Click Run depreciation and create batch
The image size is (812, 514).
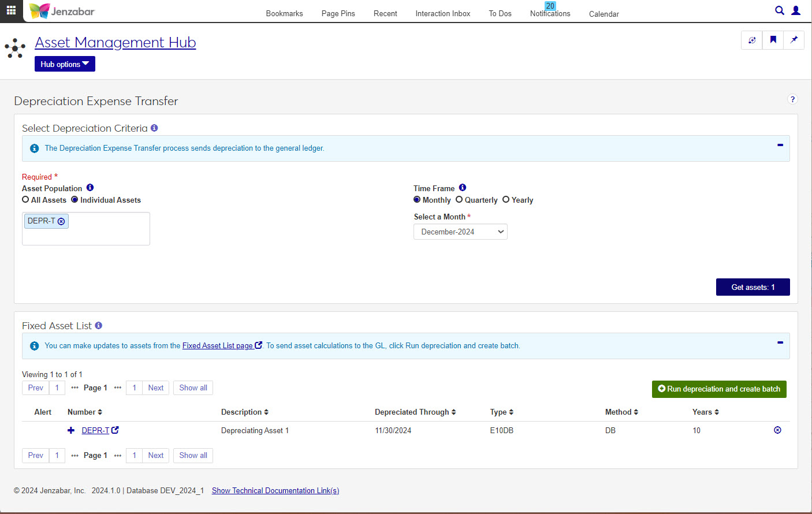(719, 389)
